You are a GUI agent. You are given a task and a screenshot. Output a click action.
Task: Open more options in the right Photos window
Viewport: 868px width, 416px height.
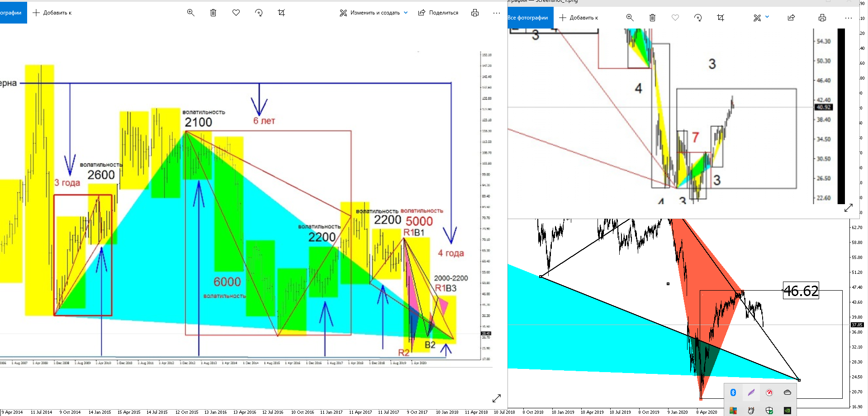coord(848,18)
